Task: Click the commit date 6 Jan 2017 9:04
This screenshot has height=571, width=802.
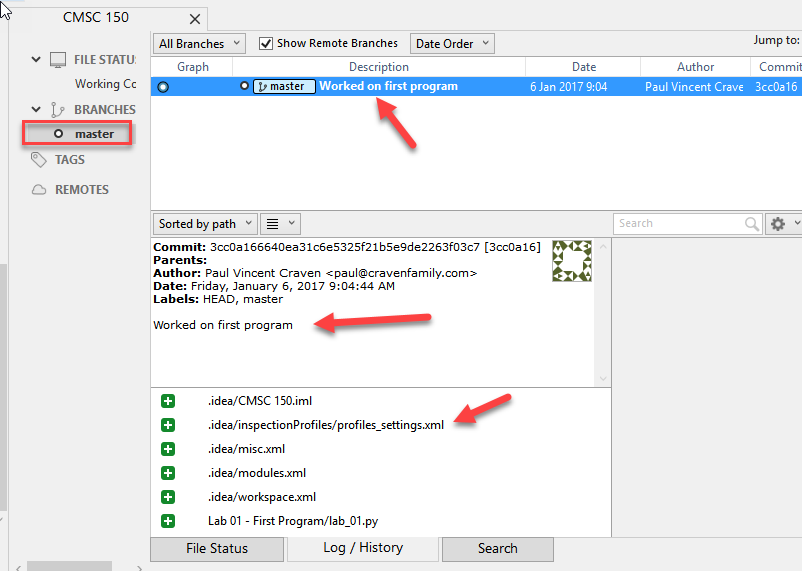Action: click(x=568, y=86)
